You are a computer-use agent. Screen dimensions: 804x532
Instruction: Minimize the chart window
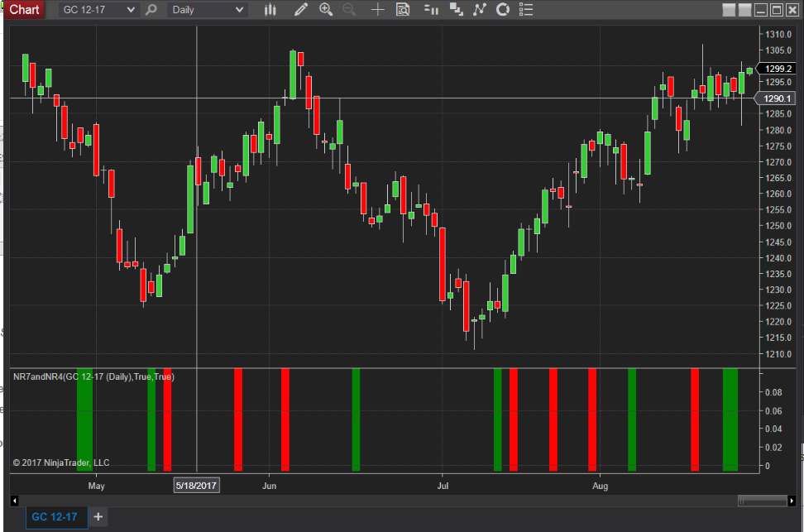point(761,10)
